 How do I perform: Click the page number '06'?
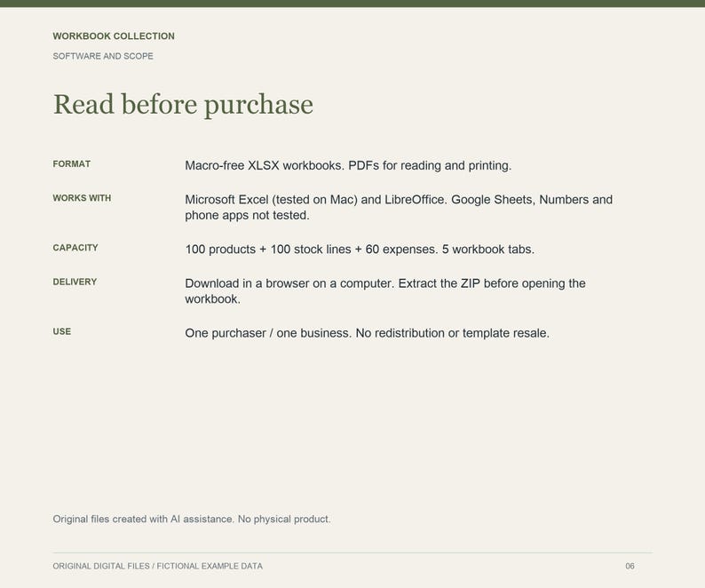pos(630,566)
